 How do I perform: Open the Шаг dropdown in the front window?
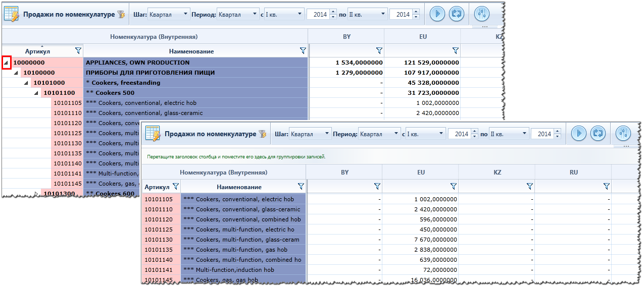(x=327, y=134)
